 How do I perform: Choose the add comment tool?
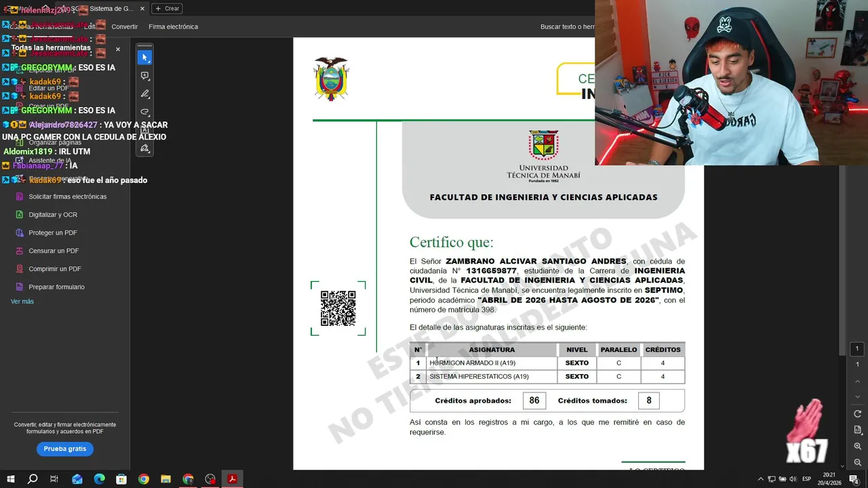(144, 76)
